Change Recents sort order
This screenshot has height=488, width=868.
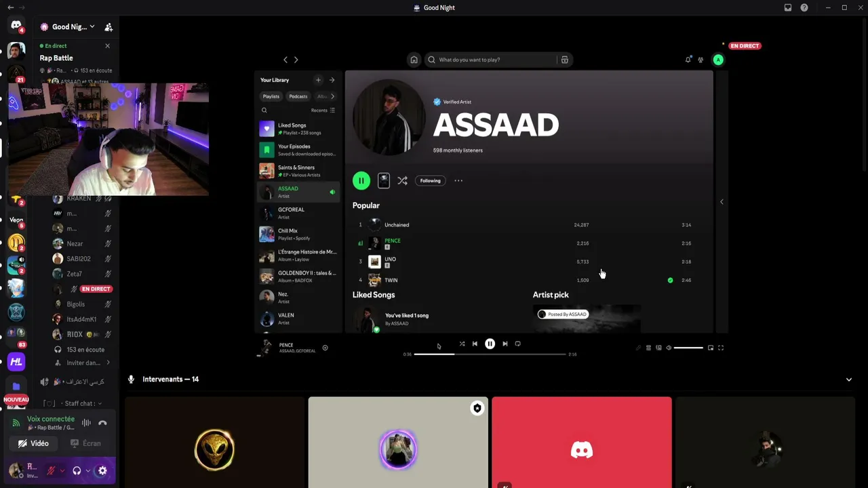point(323,110)
